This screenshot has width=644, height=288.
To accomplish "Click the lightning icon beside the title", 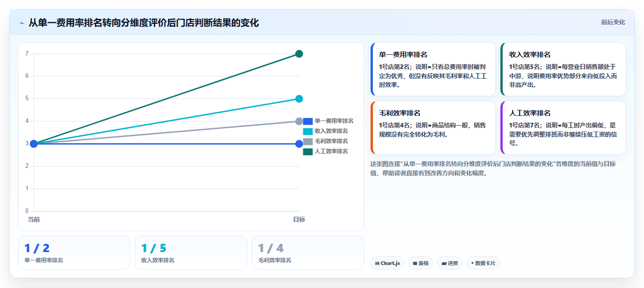I will coord(22,23).
